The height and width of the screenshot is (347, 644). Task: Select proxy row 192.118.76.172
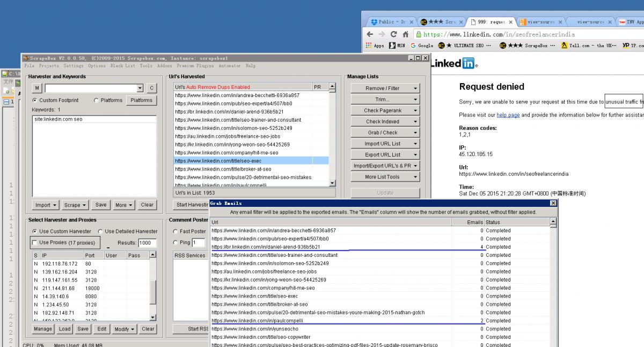coord(90,263)
